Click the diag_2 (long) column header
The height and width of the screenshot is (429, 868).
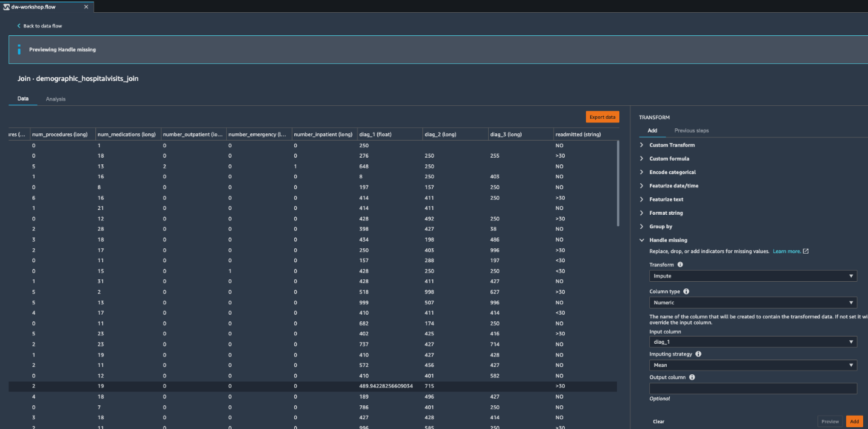[x=455, y=134]
